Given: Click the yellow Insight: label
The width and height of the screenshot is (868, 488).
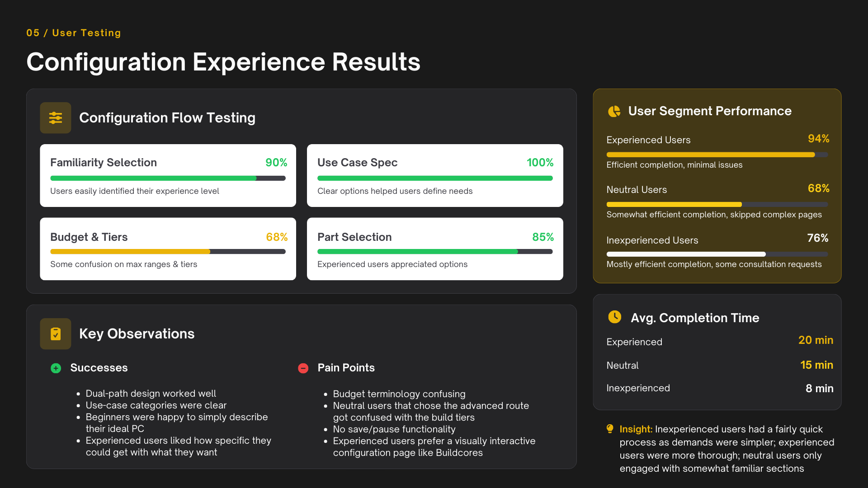Looking at the screenshot, I should (x=636, y=429).
